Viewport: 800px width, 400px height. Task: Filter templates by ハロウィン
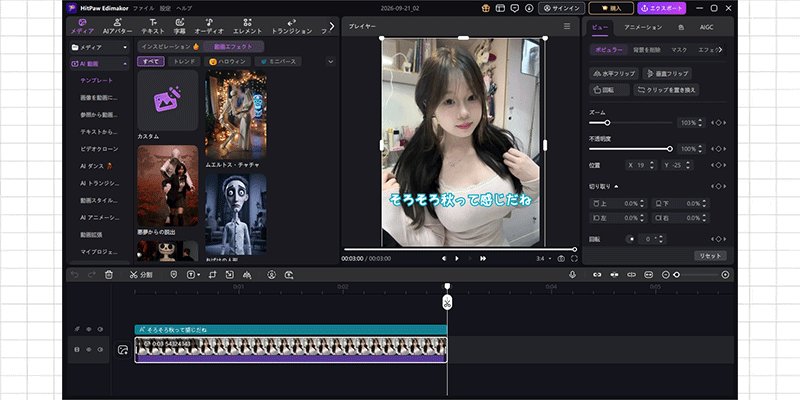[x=228, y=61]
